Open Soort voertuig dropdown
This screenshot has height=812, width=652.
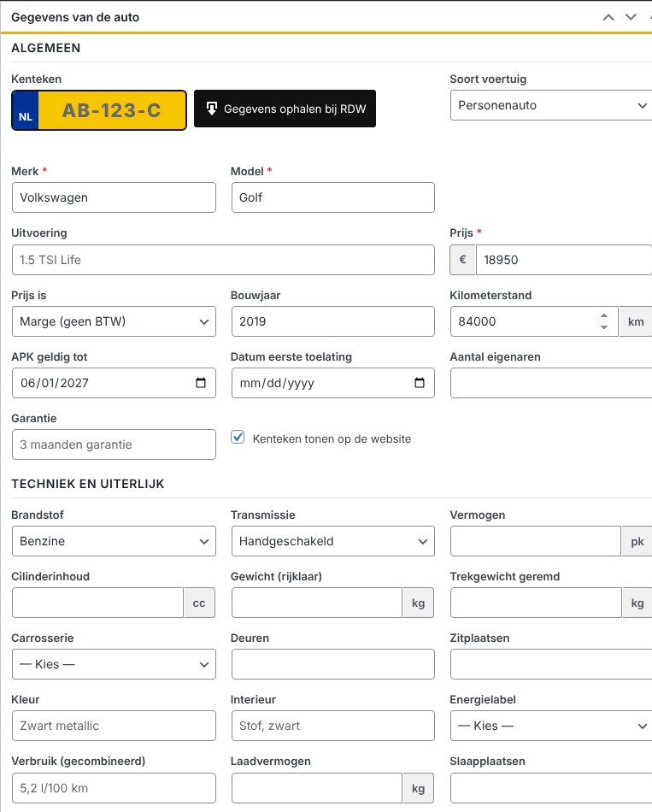point(551,105)
